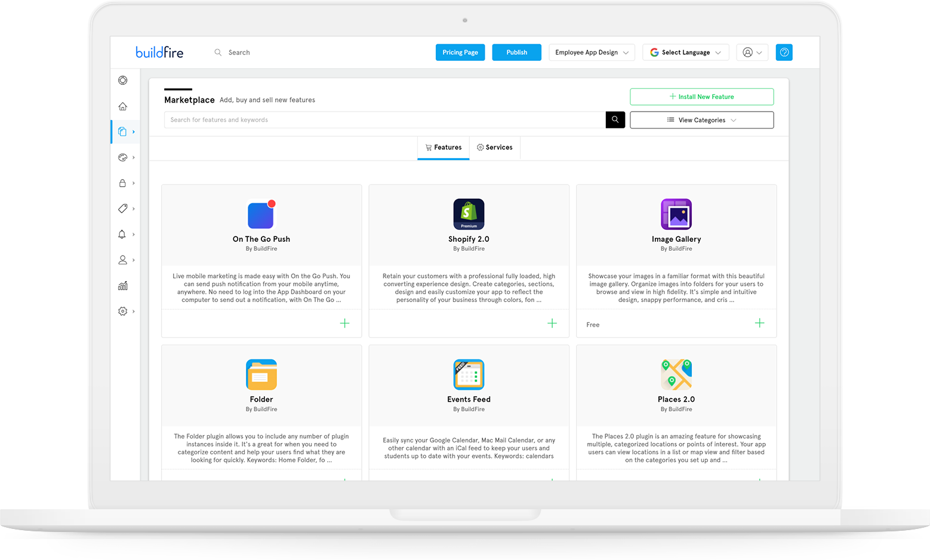Open the account avatar dropdown menu
Viewport: 930px width, 560px height.
[x=752, y=52]
